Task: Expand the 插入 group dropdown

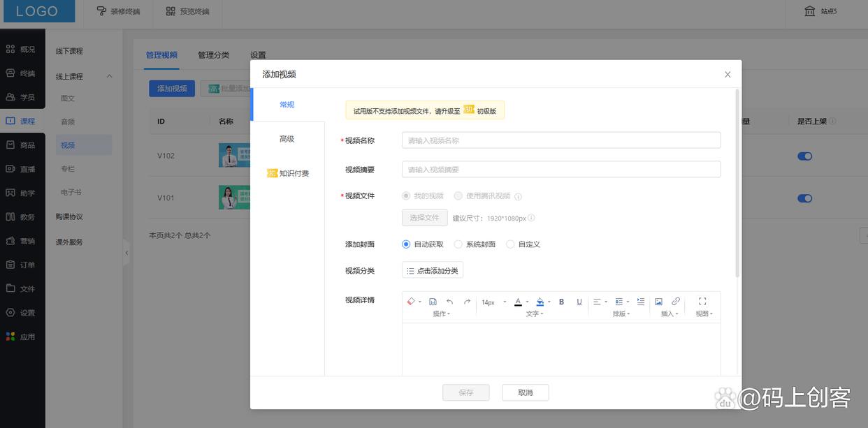Action: pos(670,314)
